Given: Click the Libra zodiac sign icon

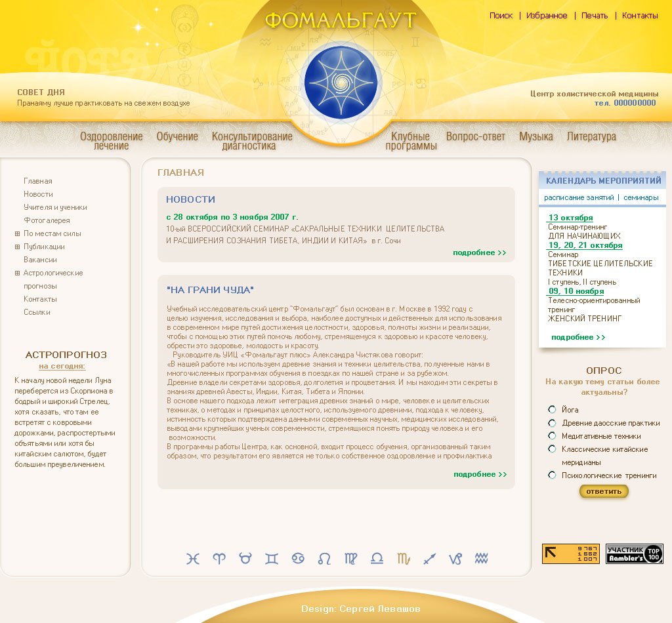Looking at the screenshot, I should 377,558.
